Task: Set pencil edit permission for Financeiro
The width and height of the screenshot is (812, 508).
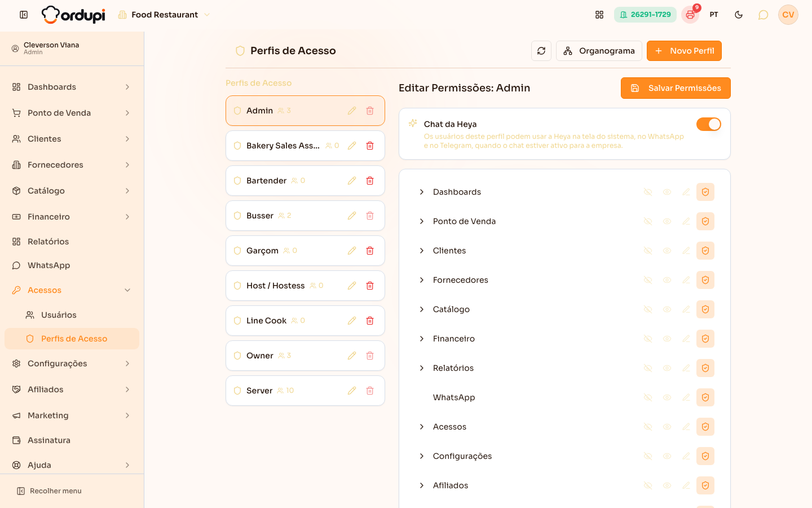Action: (x=686, y=339)
